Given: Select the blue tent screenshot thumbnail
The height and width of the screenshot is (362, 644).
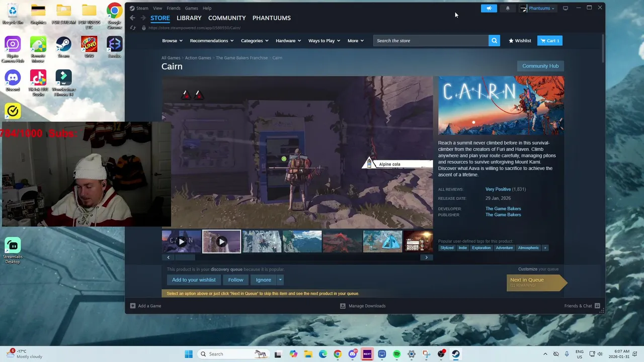Looking at the screenshot, I should [382, 241].
